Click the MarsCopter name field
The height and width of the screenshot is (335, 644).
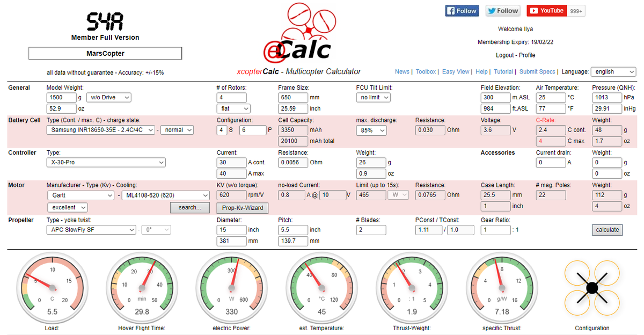pyautogui.click(x=105, y=54)
